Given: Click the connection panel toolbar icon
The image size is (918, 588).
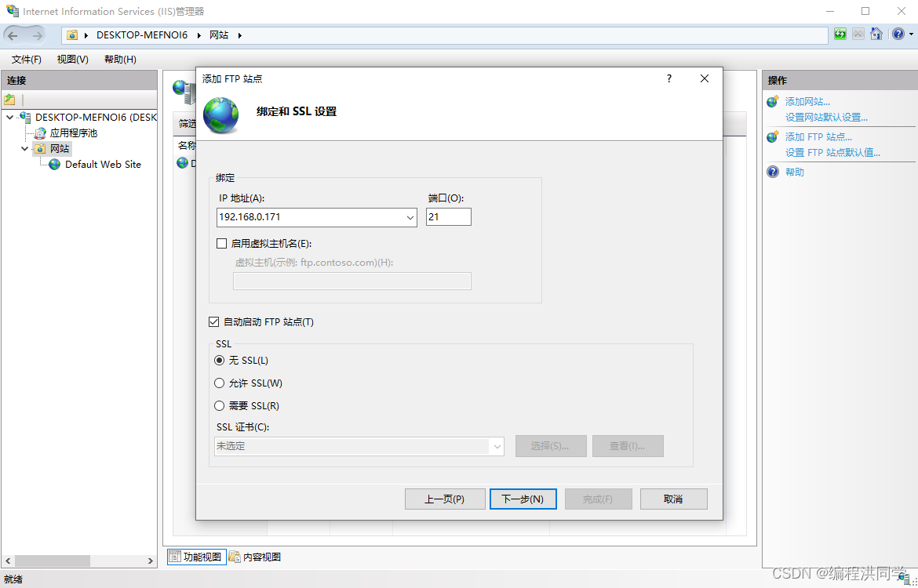Looking at the screenshot, I should 9,100.
